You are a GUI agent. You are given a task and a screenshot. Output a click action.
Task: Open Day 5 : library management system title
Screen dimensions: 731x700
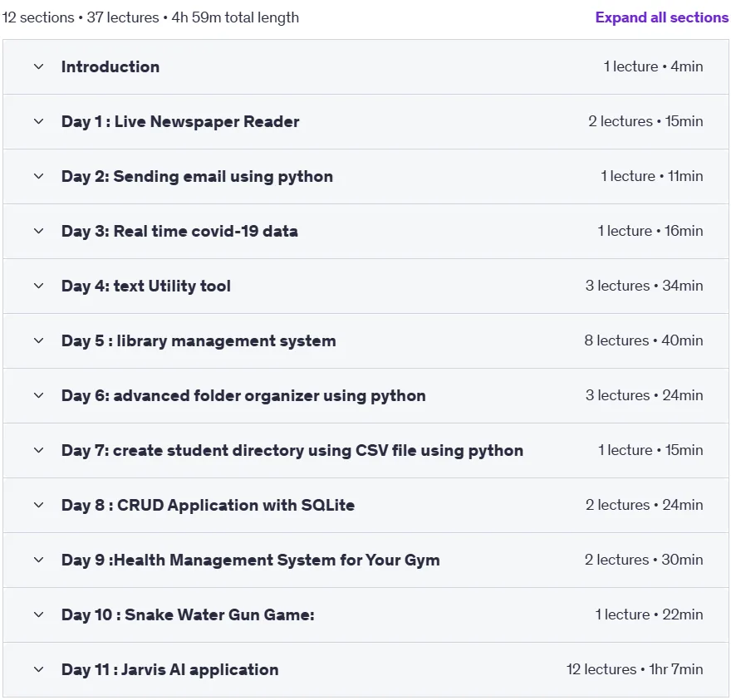click(x=199, y=341)
